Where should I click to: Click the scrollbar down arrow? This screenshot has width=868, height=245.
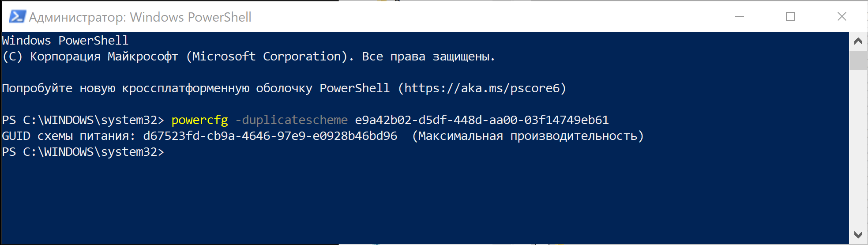tap(858, 235)
